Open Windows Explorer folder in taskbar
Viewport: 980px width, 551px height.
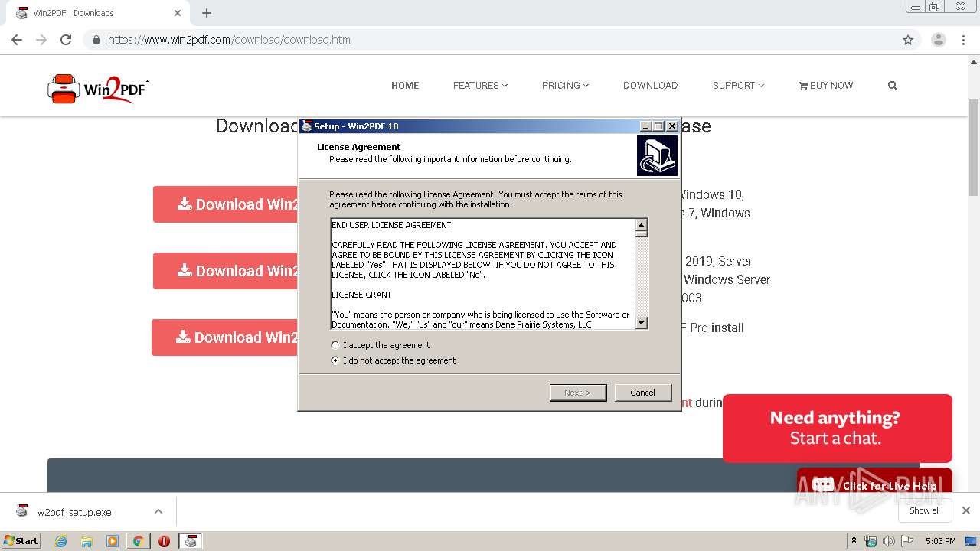[x=87, y=541]
